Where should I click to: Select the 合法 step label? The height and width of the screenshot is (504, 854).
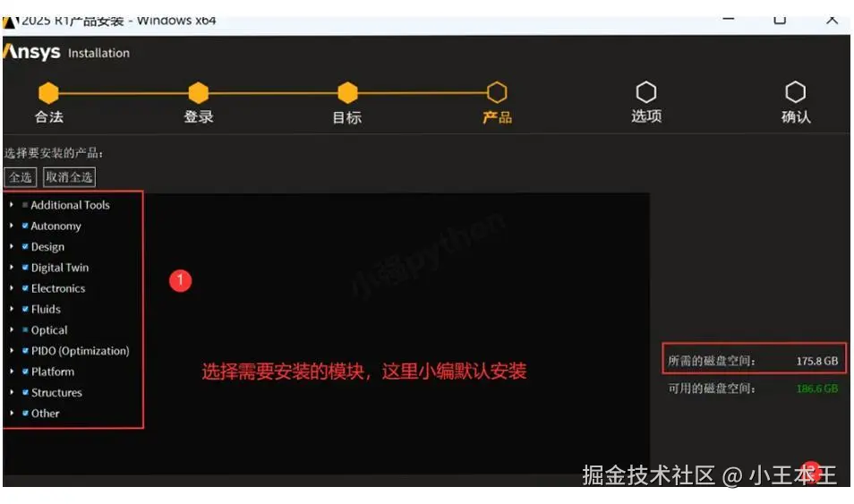pyautogui.click(x=49, y=116)
